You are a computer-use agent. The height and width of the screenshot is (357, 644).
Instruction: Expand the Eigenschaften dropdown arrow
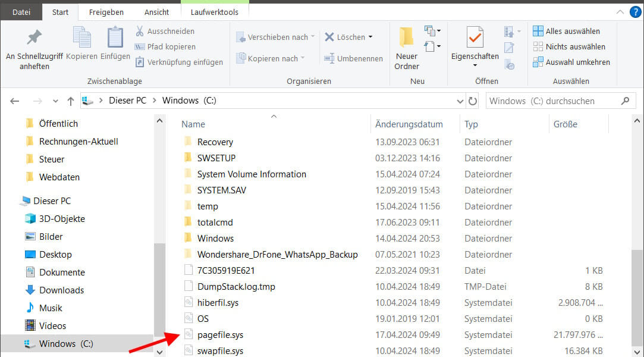[475, 65]
